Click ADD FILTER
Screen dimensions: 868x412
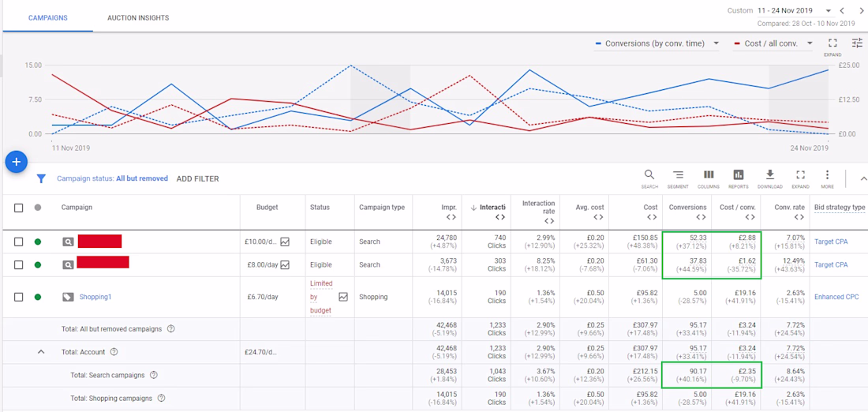(x=197, y=179)
